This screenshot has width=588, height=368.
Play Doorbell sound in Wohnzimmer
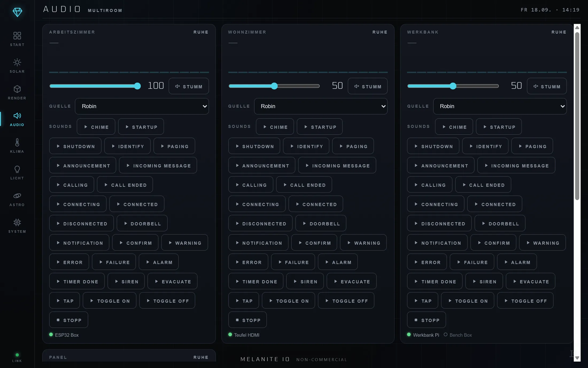321,223
